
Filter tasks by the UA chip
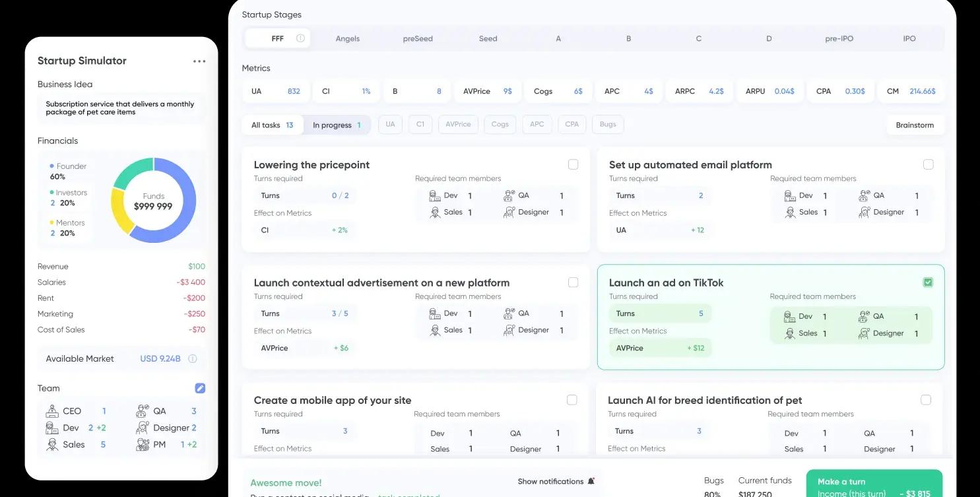[391, 124]
